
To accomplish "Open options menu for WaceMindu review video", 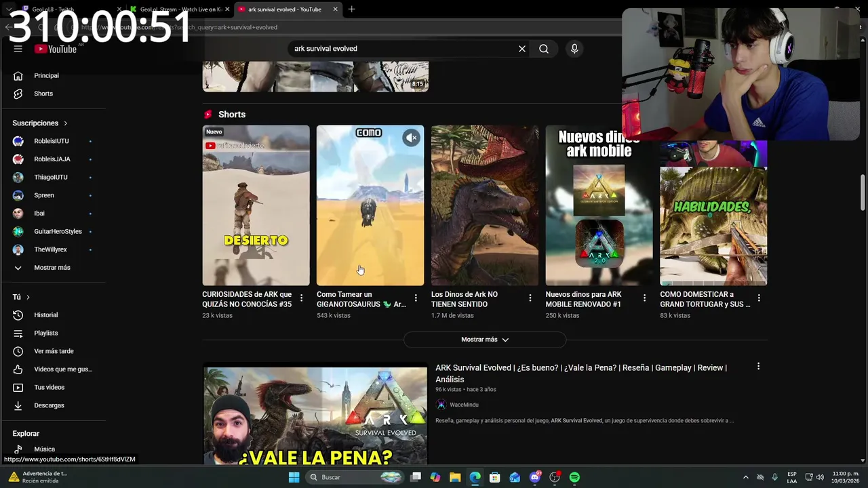I will click(x=758, y=367).
